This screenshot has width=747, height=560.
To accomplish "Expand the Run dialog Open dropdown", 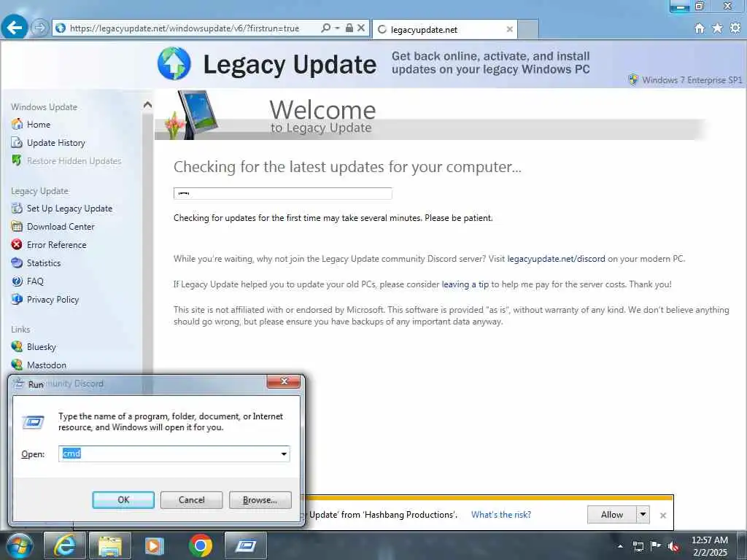I will [284, 454].
